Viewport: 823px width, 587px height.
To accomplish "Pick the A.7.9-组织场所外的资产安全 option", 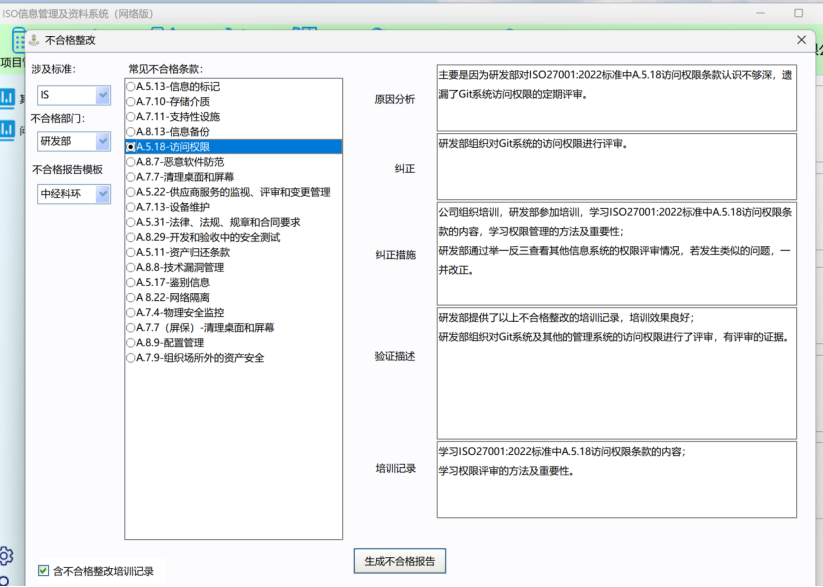I will (x=131, y=357).
